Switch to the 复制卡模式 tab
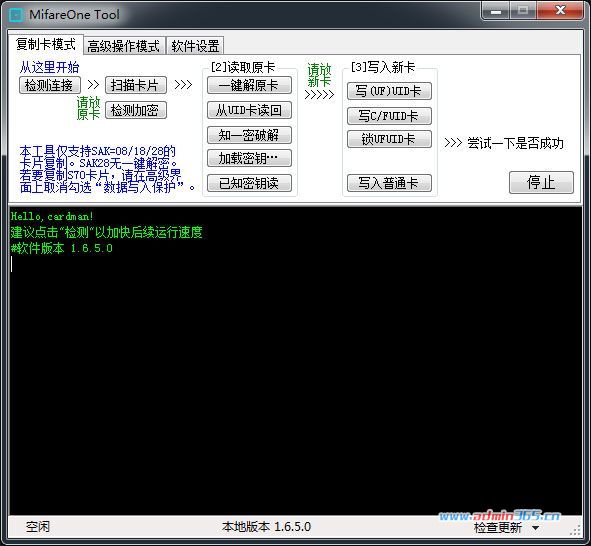This screenshot has height=546, width=591. tap(46, 44)
